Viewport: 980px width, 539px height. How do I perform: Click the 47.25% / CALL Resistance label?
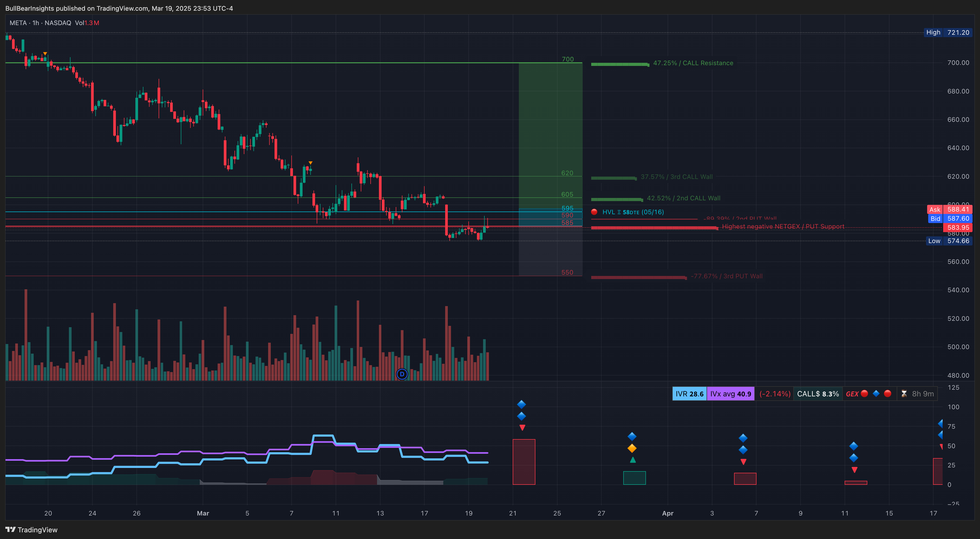[x=693, y=63]
